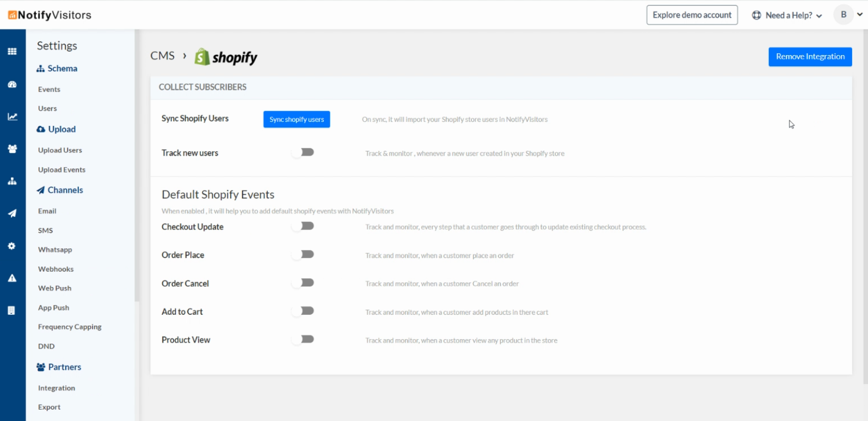
Task: Open Integration under Partners
Action: click(57, 388)
